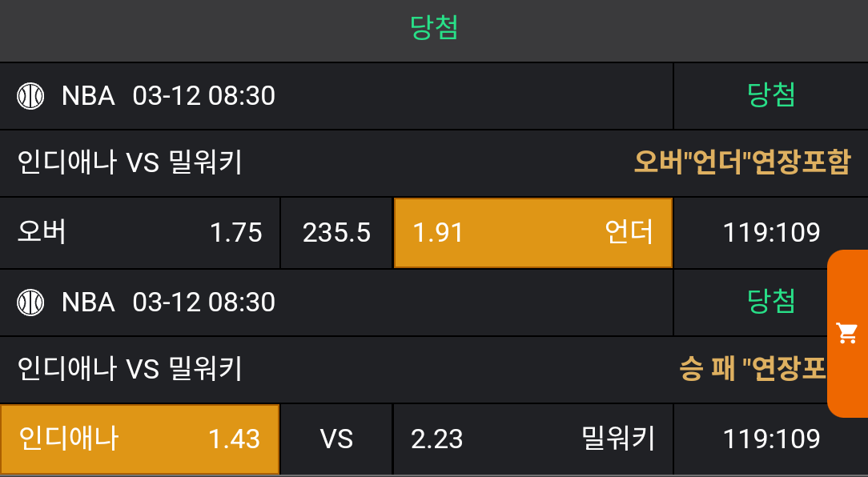The image size is (868, 477).
Task: Click the 235.5 line value cell
Action: [336, 233]
